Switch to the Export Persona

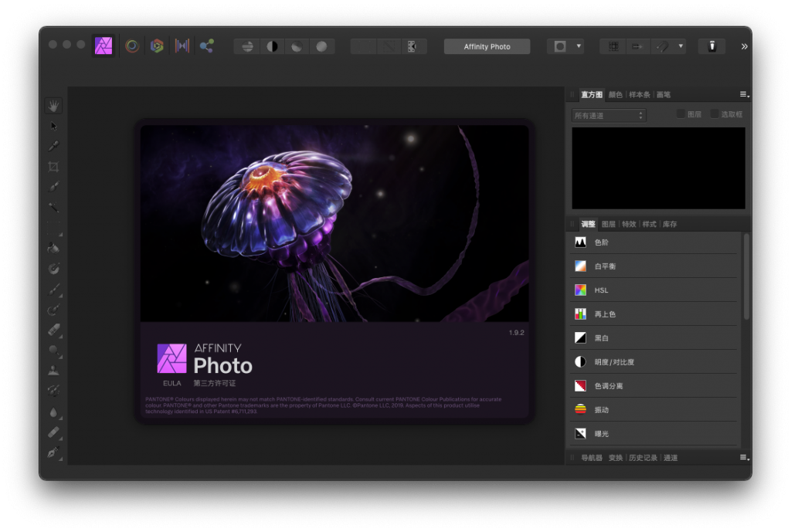206,46
